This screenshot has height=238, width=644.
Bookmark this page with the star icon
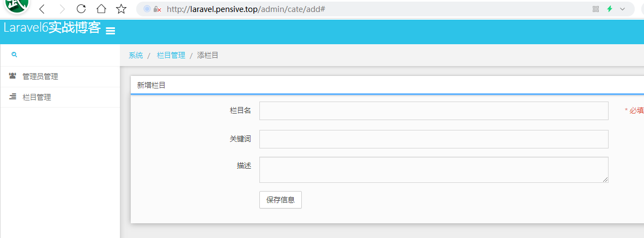pyautogui.click(x=121, y=9)
